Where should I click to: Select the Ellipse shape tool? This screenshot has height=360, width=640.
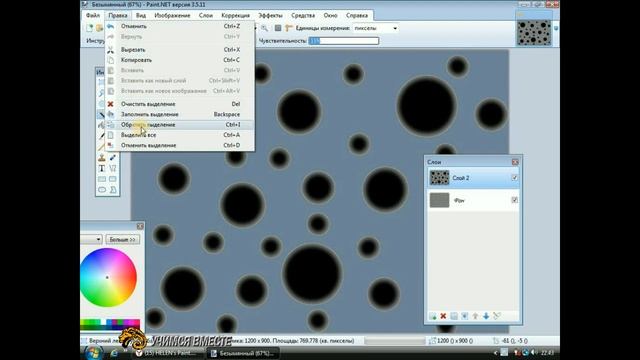102,190
